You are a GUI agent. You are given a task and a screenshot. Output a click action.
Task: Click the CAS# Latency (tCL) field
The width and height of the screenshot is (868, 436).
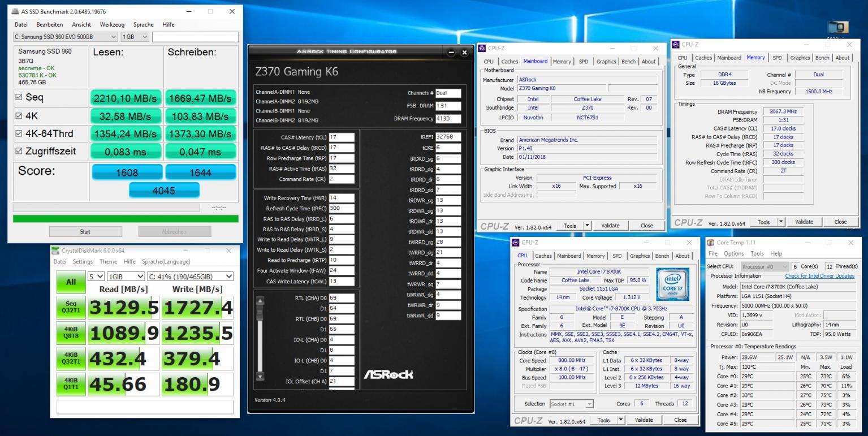[342, 137]
